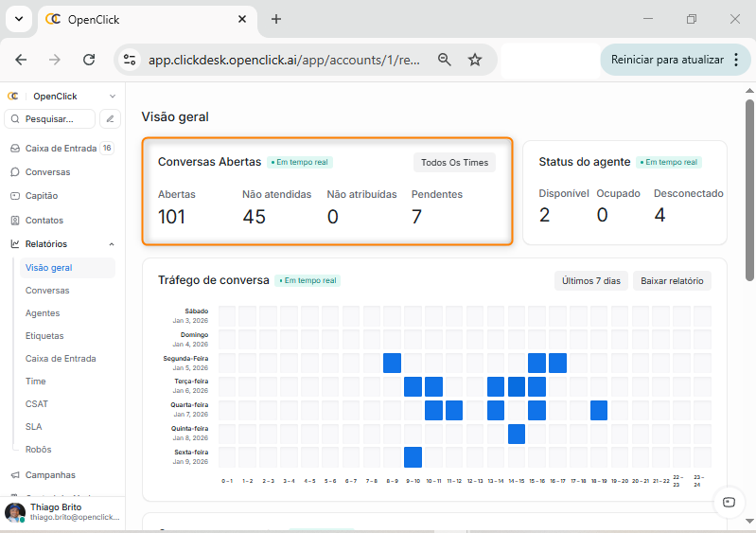Image resolution: width=756 pixels, height=533 pixels.
Task: Click the Pesquisar search field
Action: 51,119
